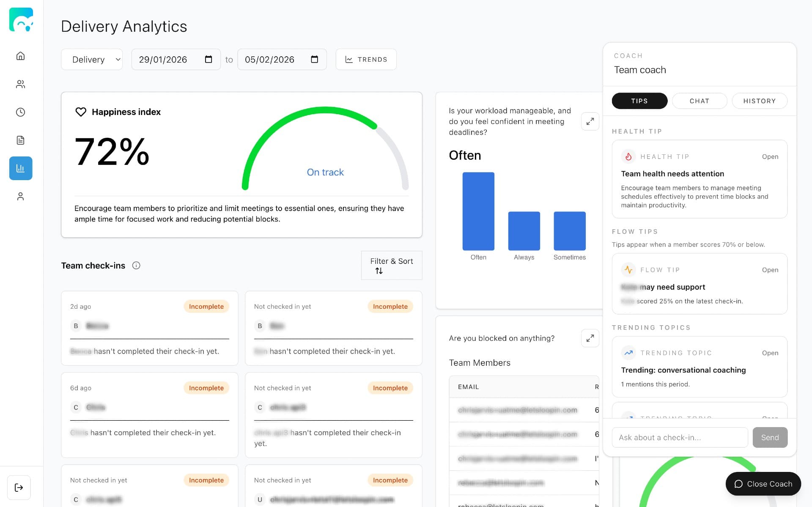Expand the workload question chart fullscreen

pos(590,121)
